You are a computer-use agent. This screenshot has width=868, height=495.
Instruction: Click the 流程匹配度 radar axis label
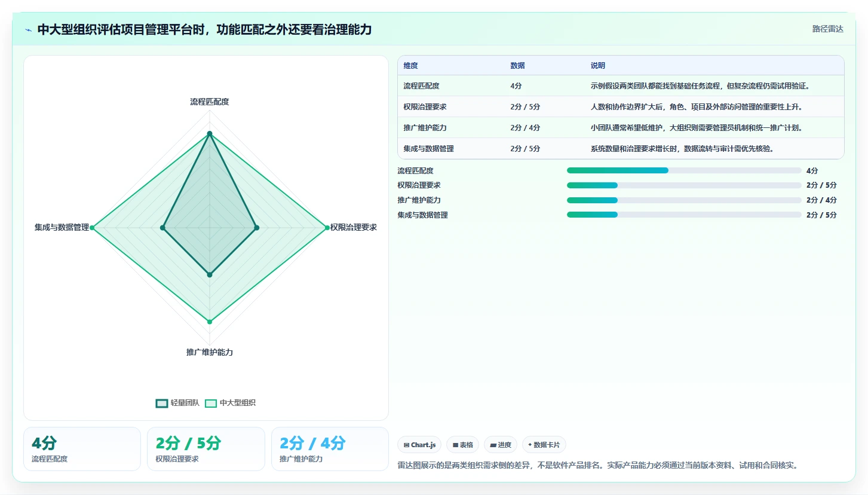(x=210, y=102)
